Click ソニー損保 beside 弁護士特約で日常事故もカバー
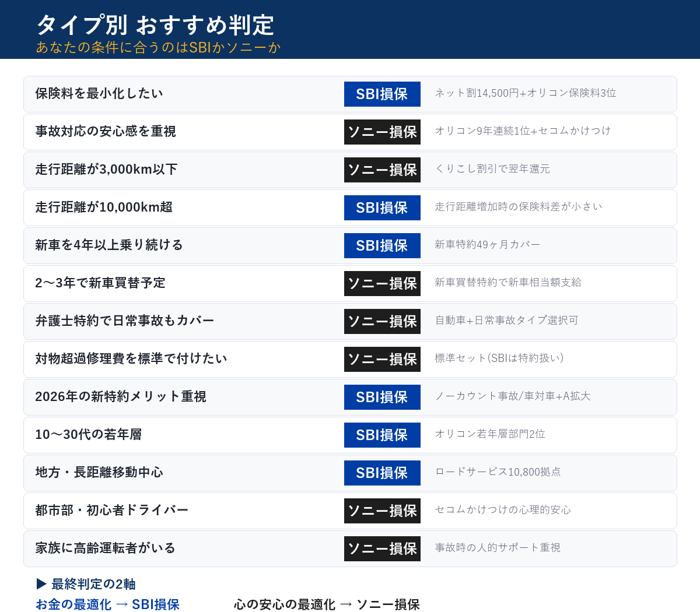 (382, 321)
